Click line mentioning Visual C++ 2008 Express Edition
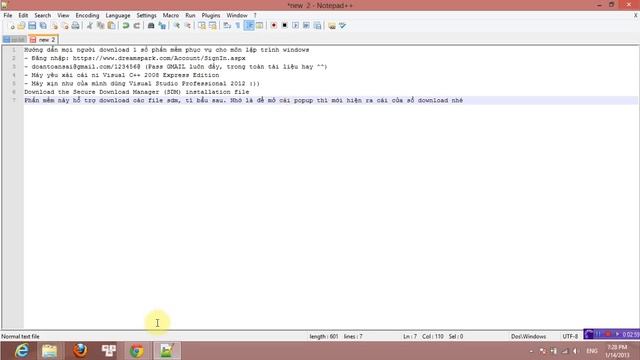The width and height of the screenshot is (640, 360). click(122, 75)
